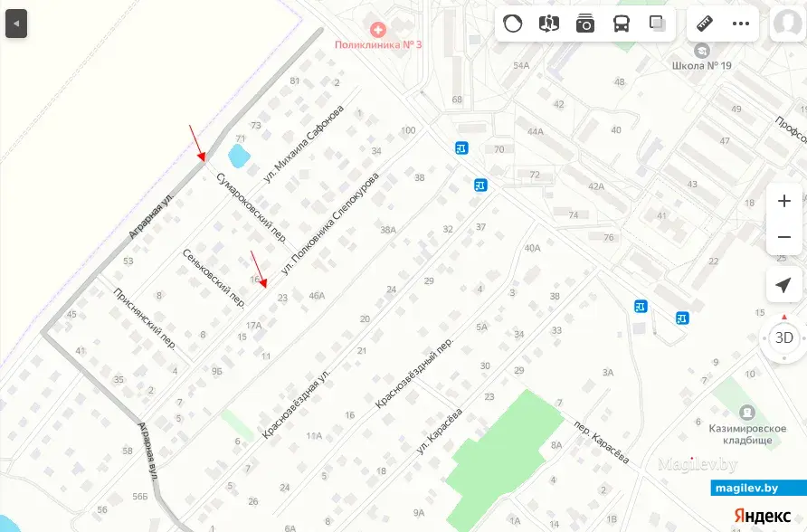Open the Яндекс logo link
Image resolution: width=807 pixels, height=532 pixels.
click(762, 516)
